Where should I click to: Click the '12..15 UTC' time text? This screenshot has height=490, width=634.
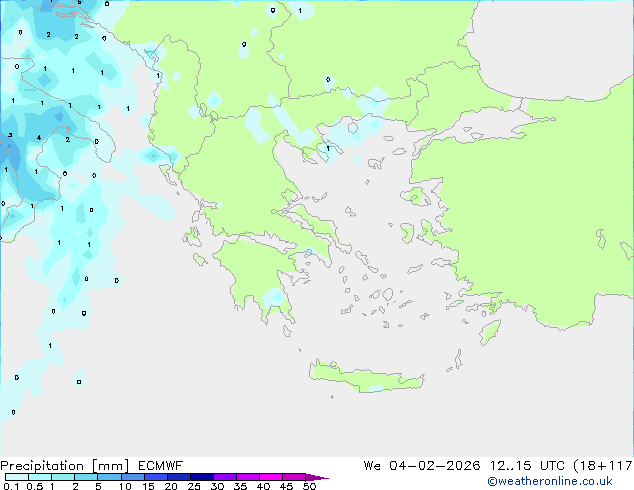(527, 466)
